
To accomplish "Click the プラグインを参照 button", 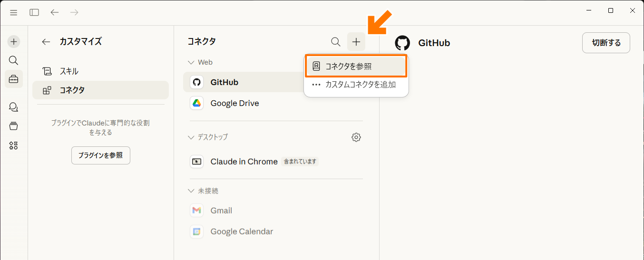I will coord(101,155).
